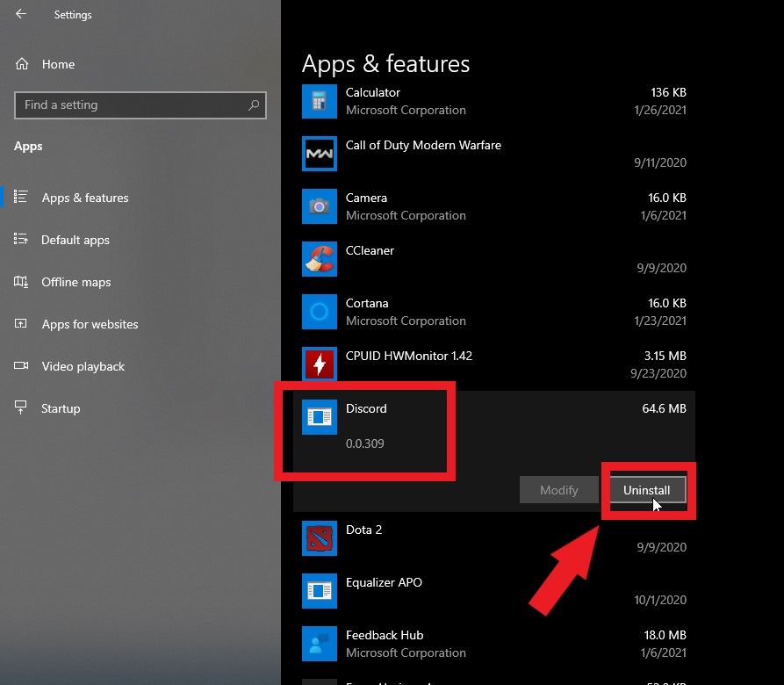Open Video playback page
Image resolution: width=784 pixels, height=685 pixels.
[83, 366]
